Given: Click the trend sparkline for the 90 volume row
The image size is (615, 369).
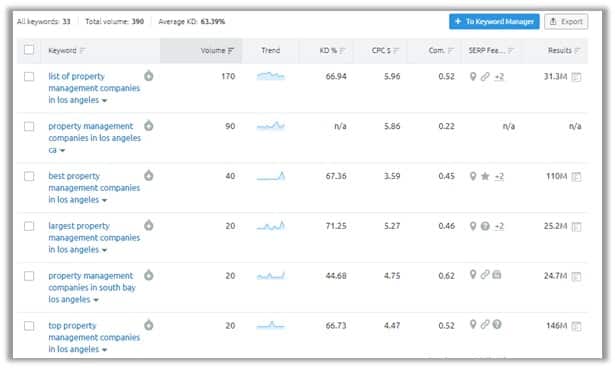Looking at the screenshot, I should [x=271, y=126].
